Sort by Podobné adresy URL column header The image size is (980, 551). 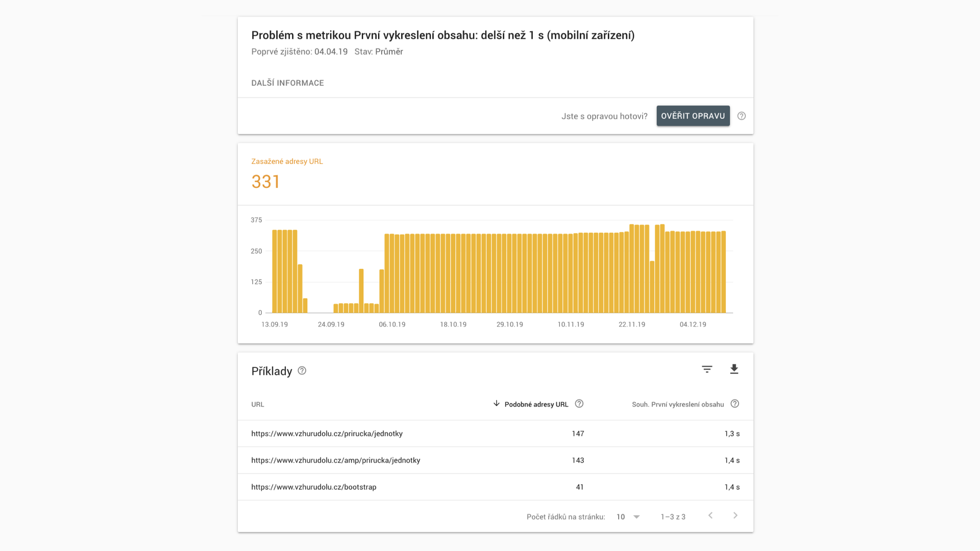[x=536, y=405]
